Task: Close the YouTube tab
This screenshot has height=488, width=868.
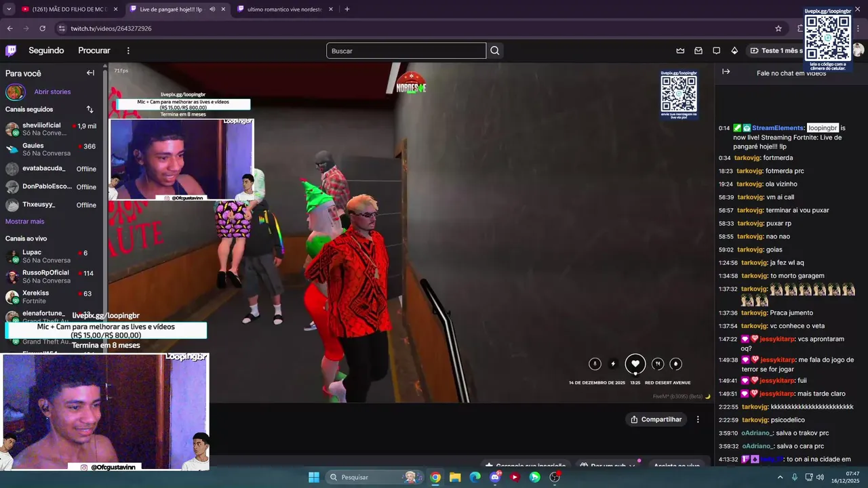Action: point(115,9)
